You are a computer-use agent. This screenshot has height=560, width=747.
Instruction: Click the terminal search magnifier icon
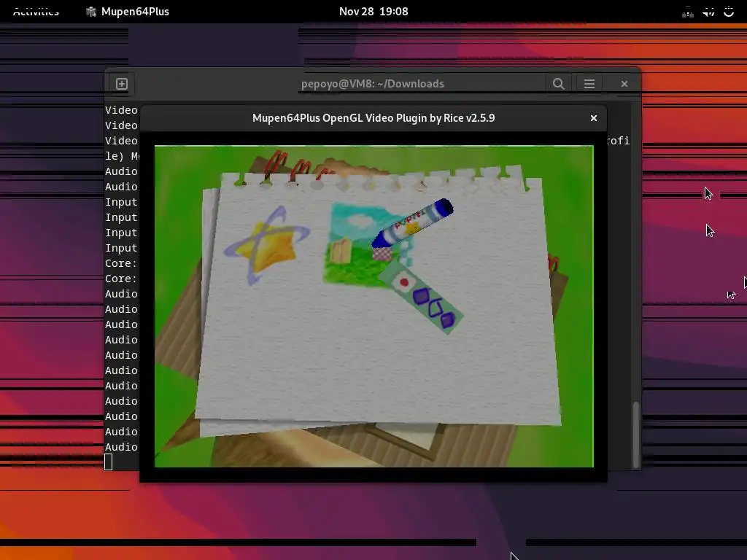[x=558, y=84]
